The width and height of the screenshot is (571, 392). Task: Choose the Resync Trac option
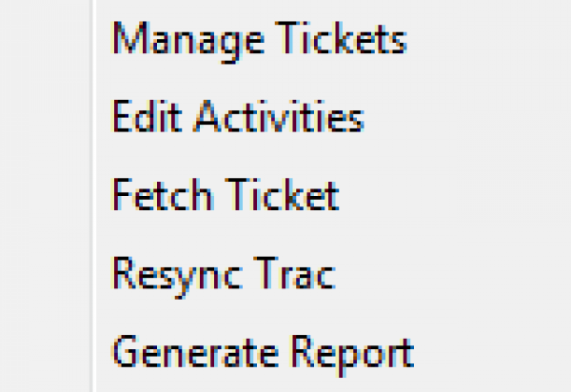[224, 275]
